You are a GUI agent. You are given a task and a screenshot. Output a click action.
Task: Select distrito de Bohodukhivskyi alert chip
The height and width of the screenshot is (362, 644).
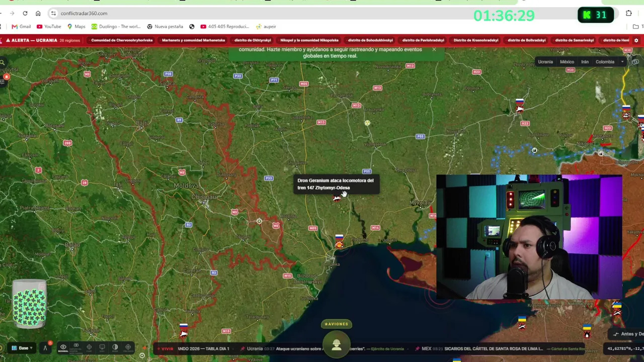pyautogui.click(x=370, y=40)
